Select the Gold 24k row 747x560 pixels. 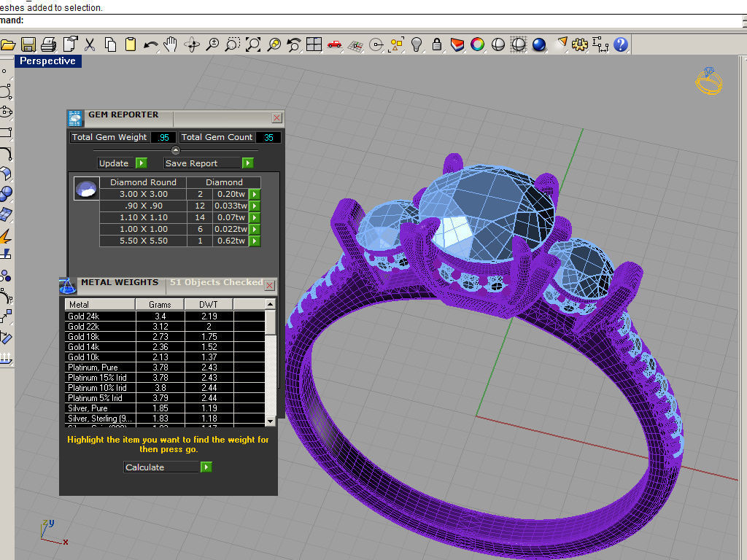click(x=165, y=316)
